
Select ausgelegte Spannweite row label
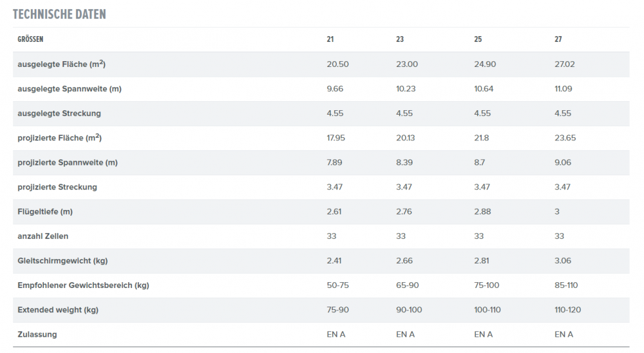70,89
